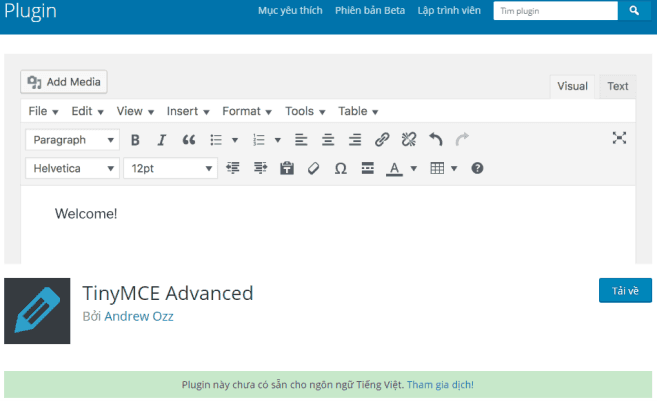Enter fullscreen editor mode
This screenshot has height=401, width=657.
pos(619,138)
